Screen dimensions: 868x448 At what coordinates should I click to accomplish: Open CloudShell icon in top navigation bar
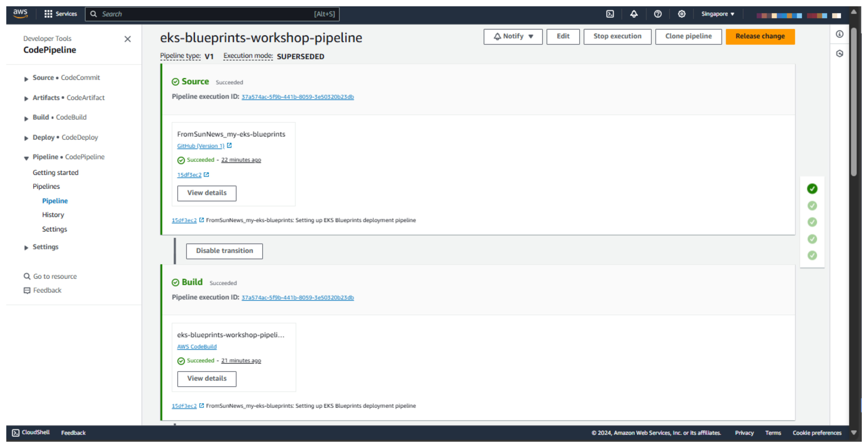(x=610, y=14)
